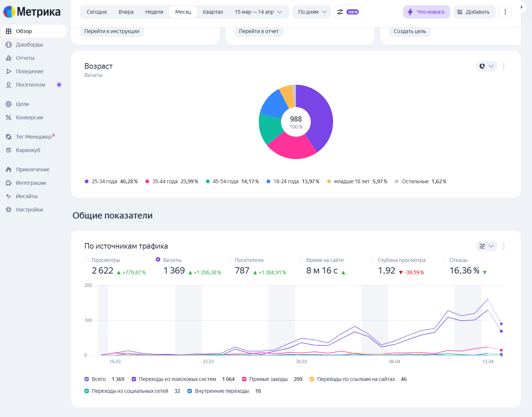Open pie chart type dropdown in Возраст
Screen dimensions: 532x417
[486, 66]
